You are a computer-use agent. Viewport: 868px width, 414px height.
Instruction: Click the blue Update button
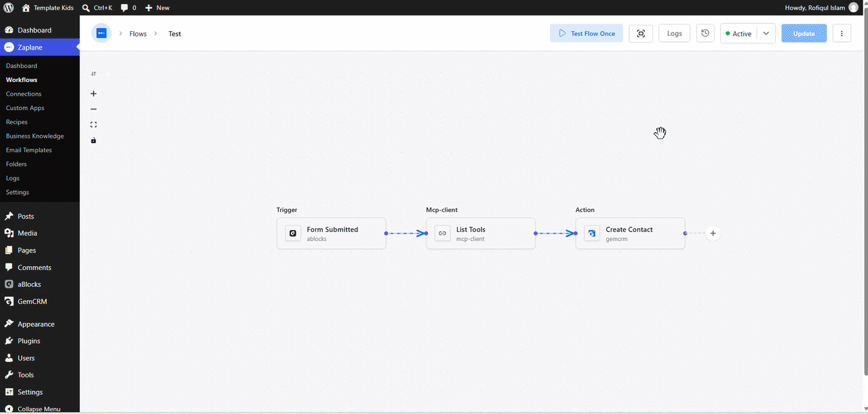[804, 33]
